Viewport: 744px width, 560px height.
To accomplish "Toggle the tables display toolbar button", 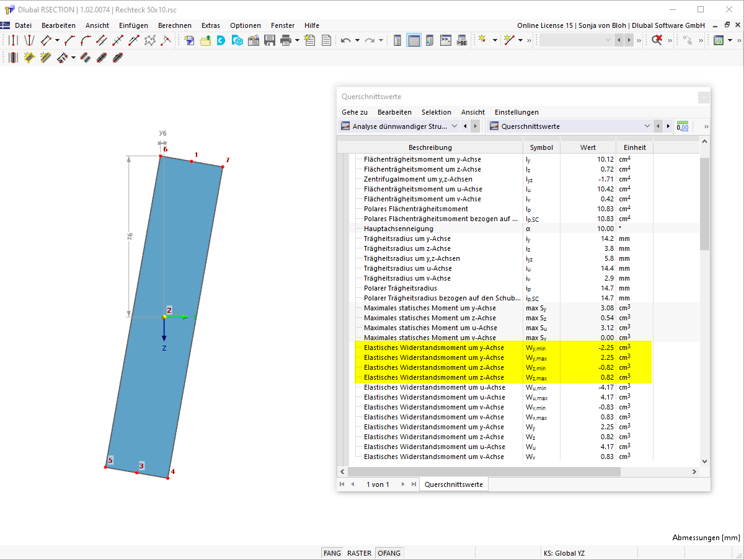I will pos(414,40).
